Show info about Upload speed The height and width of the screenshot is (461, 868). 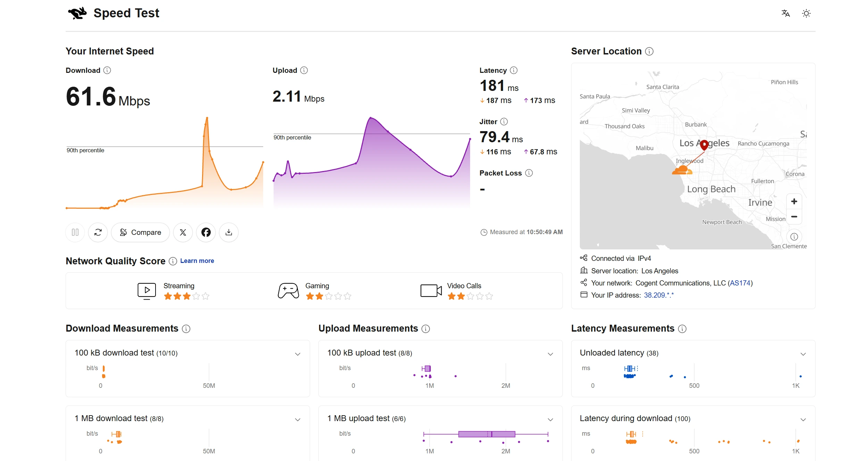coord(304,70)
